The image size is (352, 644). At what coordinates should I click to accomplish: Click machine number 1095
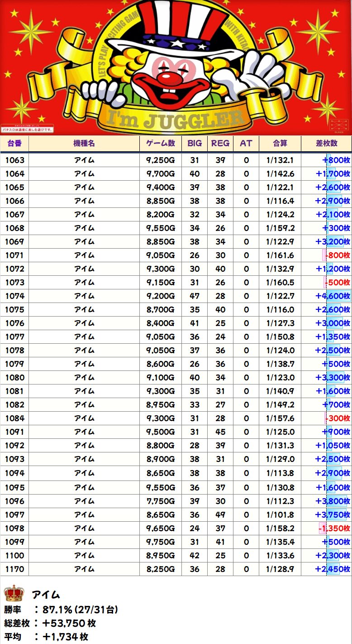pyautogui.click(x=15, y=487)
